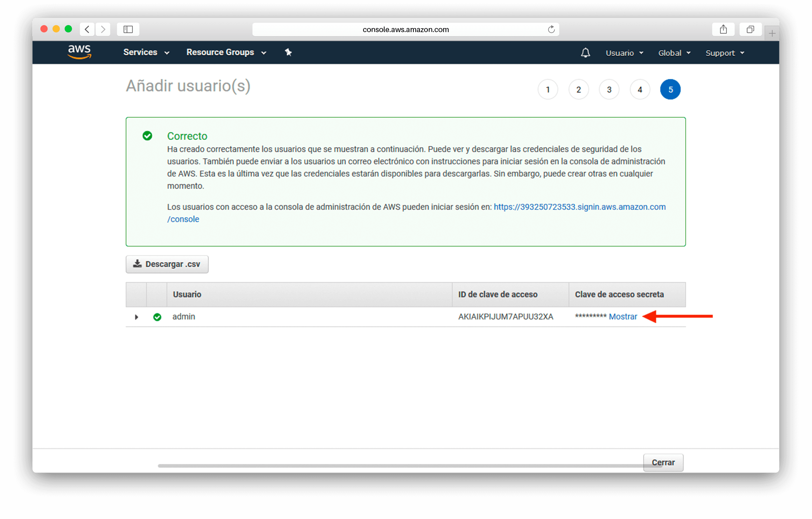Download credentials with Descargar .csv

(x=167, y=264)
